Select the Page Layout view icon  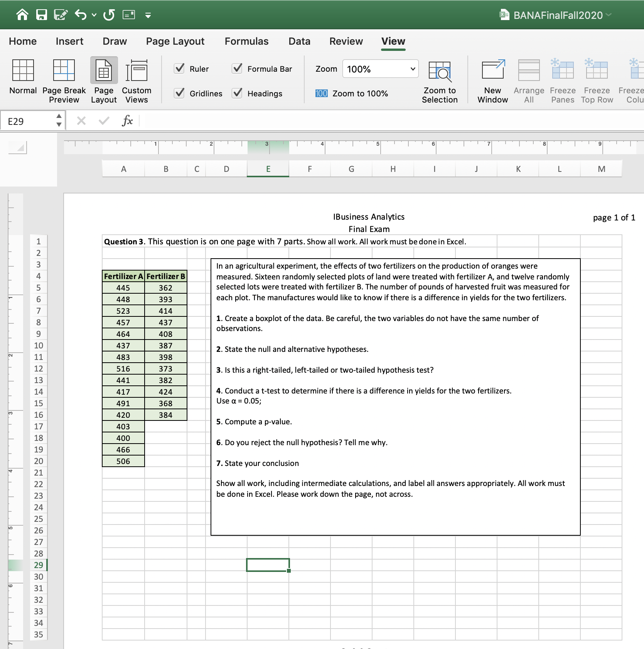[x=103, y=71]
